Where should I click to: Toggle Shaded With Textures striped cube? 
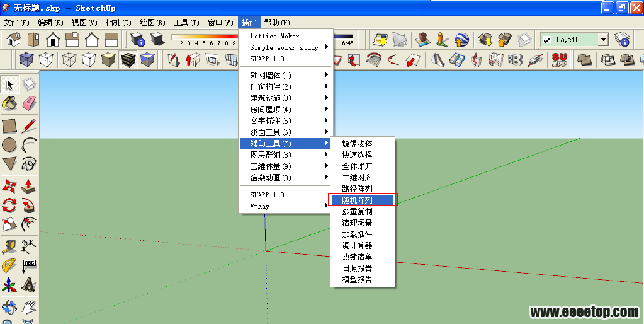(x=128, y=61)
